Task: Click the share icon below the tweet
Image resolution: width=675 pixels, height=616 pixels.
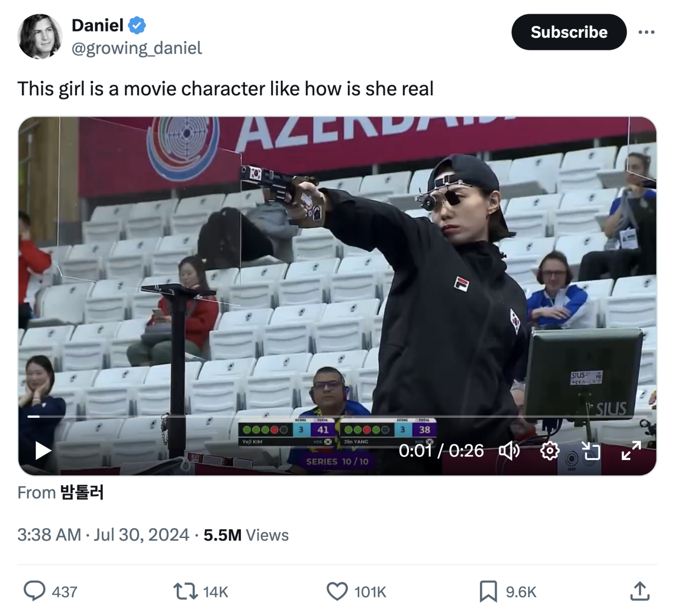Action: [x=639, y=592]
